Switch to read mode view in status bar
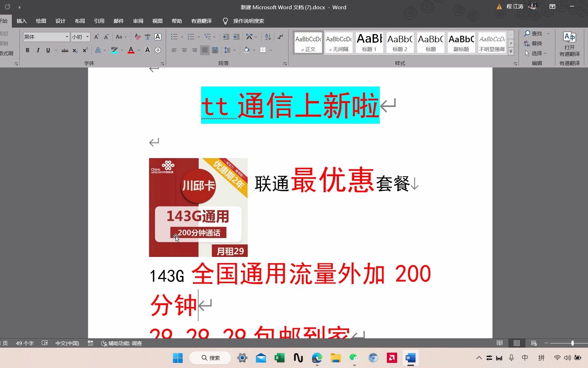This screenshot has height=368, width=588. tap(500, 343)
